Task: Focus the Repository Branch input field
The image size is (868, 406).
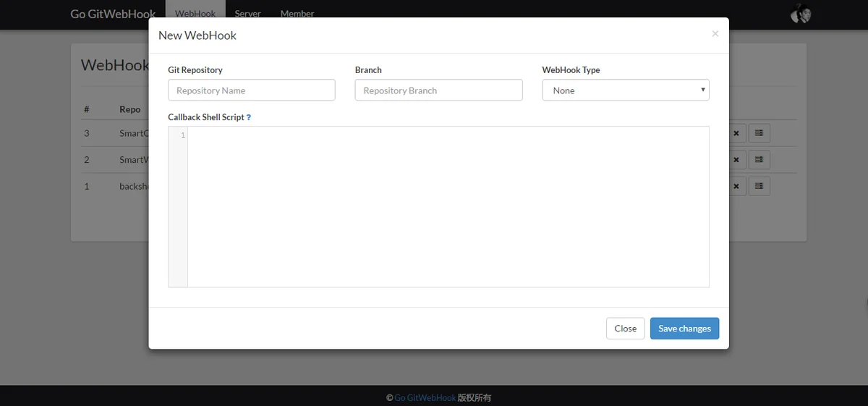Action: click(438, 90)
